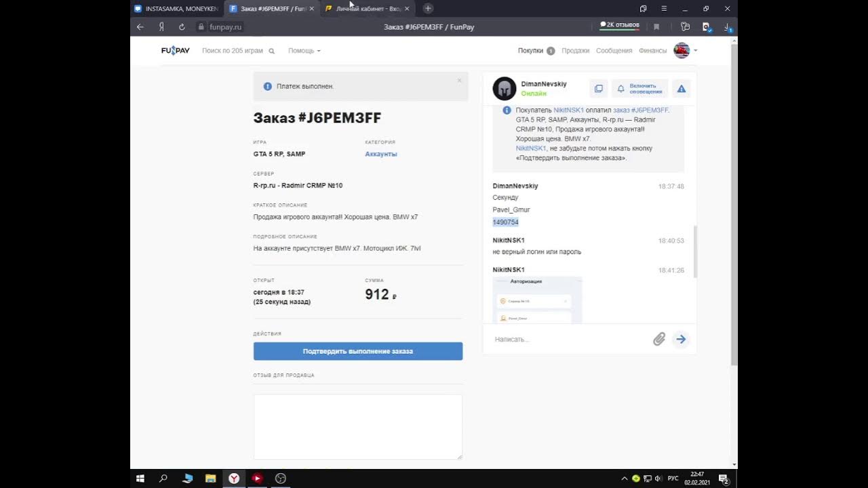Screen dimensions: 868x488
Task: Show hidden system tray icons
Action: (625, 479)
